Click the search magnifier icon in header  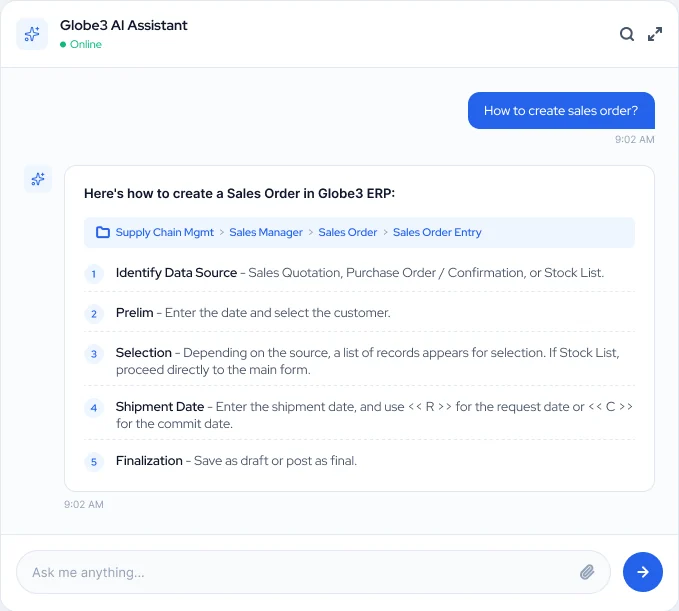pos(627,34)
